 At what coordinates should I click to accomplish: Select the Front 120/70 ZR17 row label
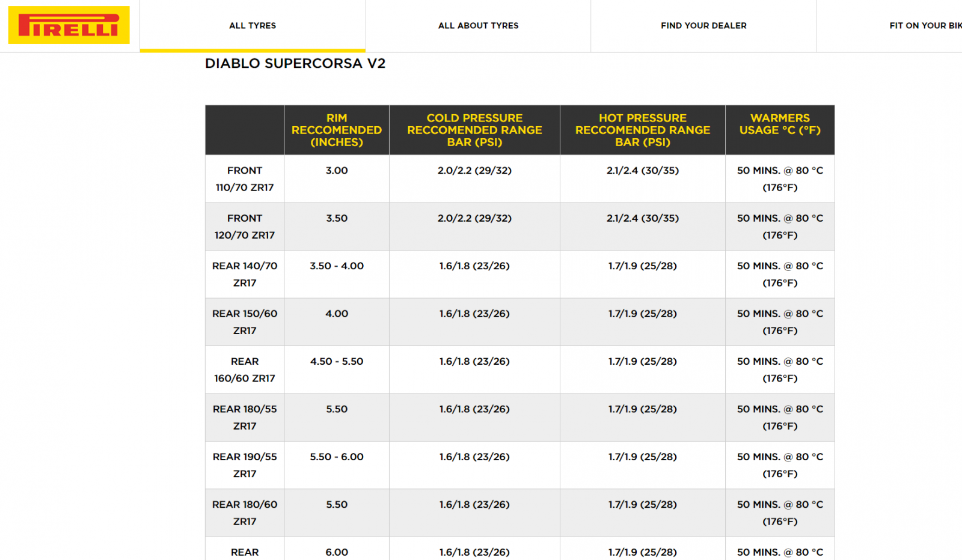[245, 227]
